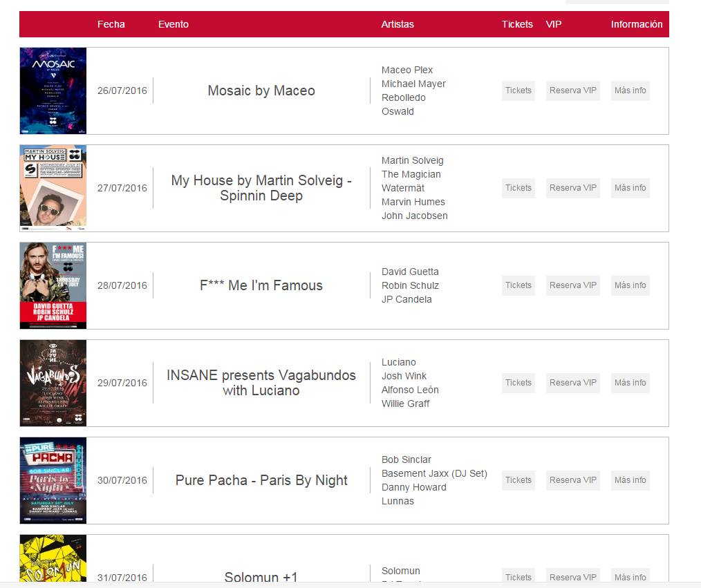Buy Tickets for My House by Martin Solveig
This screenshot has height=588, width=701.
tap(518, 188)
